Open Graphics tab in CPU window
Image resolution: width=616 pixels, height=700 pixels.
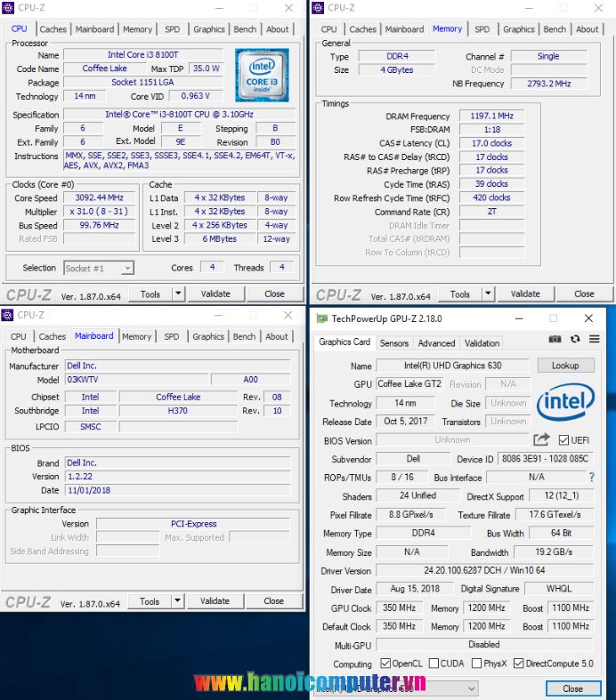click(208, 29)
